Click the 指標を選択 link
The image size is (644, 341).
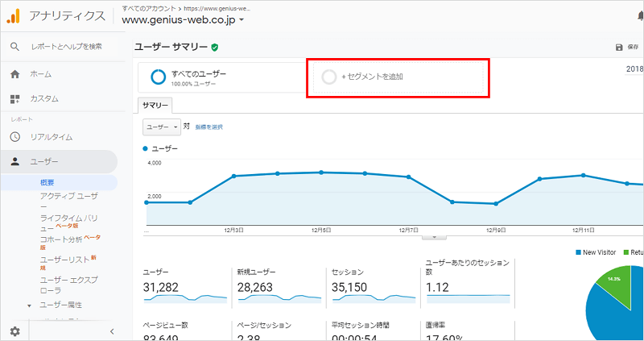[x=209, y=127]
